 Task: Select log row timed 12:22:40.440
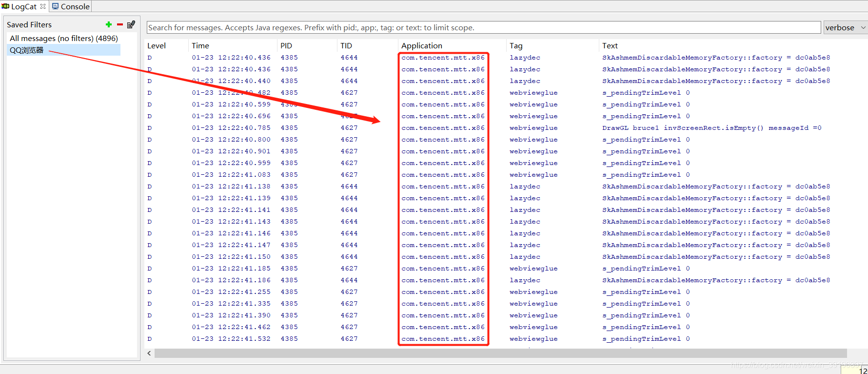506,81
